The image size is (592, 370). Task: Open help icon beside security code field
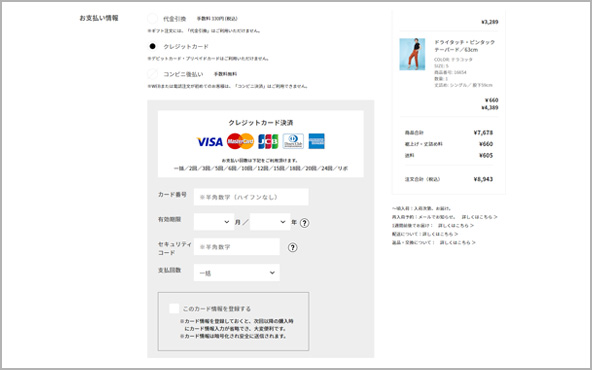(293, 248)
